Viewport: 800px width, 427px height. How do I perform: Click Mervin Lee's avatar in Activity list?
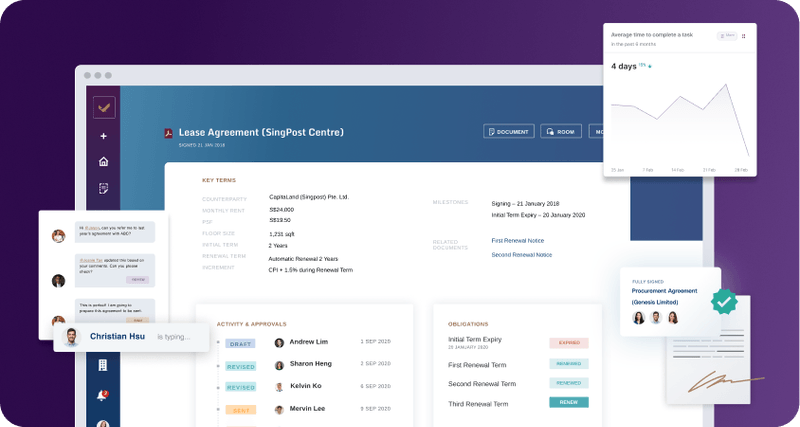point(279,410)
